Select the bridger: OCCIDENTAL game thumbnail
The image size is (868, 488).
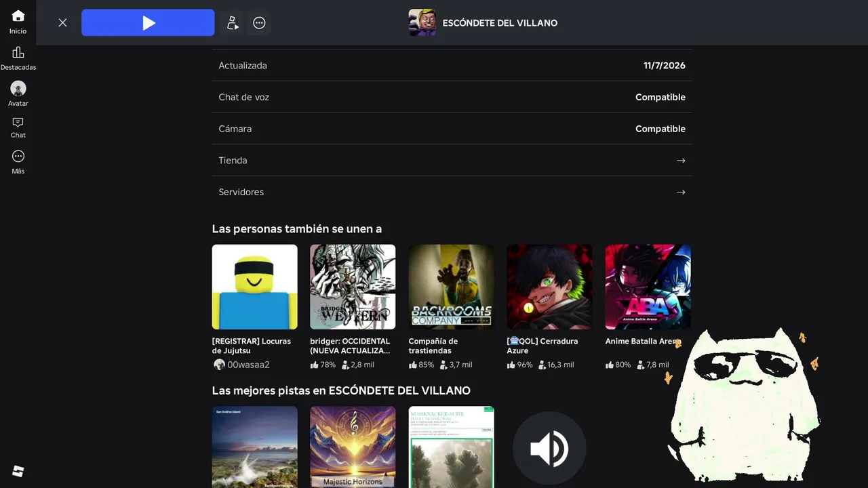point(353,287)
